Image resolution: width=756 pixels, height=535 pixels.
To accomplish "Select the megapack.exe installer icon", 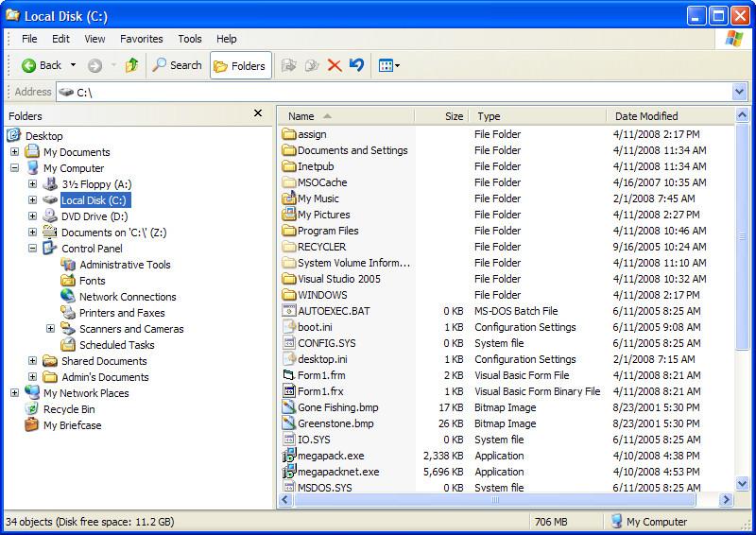I will coord(289,456).
